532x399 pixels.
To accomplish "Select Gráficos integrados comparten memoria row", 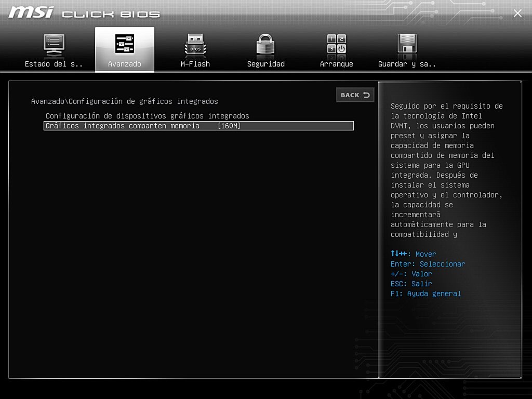I will pos(198,126).
